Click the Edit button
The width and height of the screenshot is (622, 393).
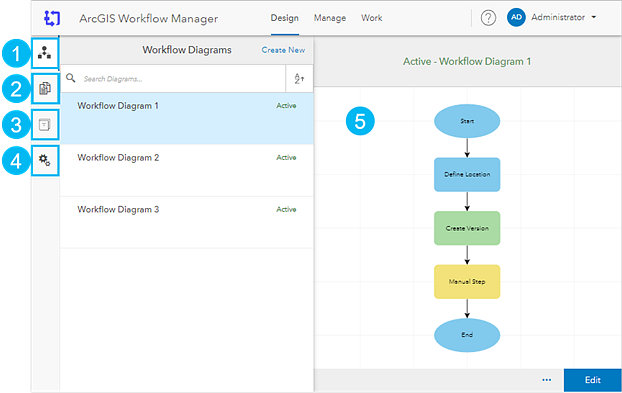coord(593,380)
